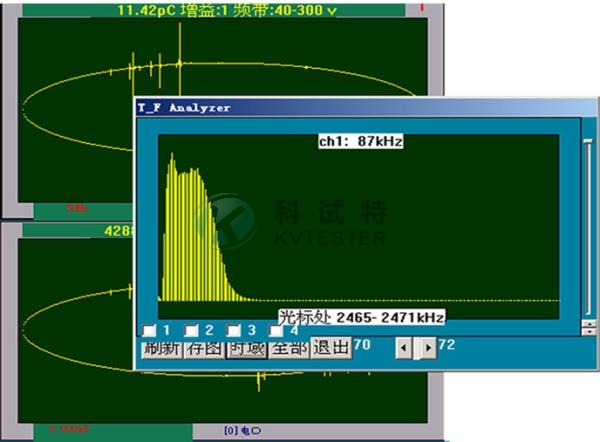Click the left arrow of horizontal scroller
The image size is (600, 442).
(x=402, y=348)
